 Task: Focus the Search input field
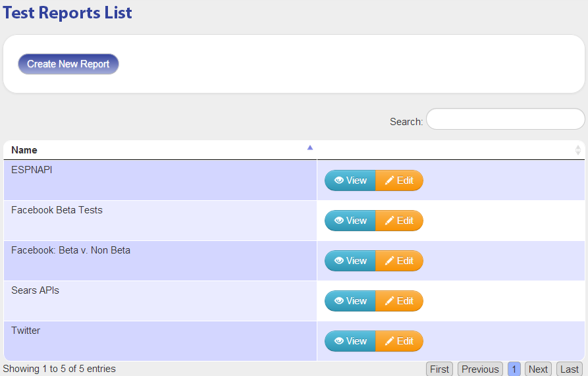click(506, 119)
